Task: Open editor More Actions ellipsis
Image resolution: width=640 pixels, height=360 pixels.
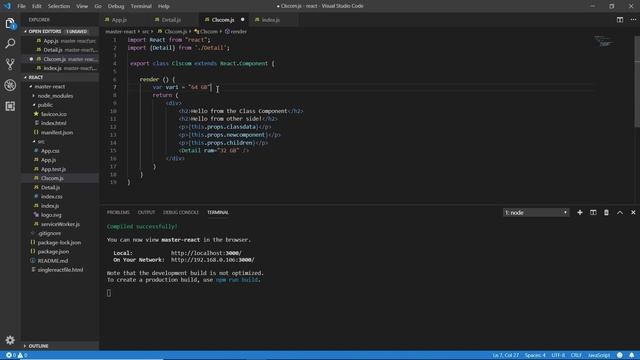Action: [633, 20]
